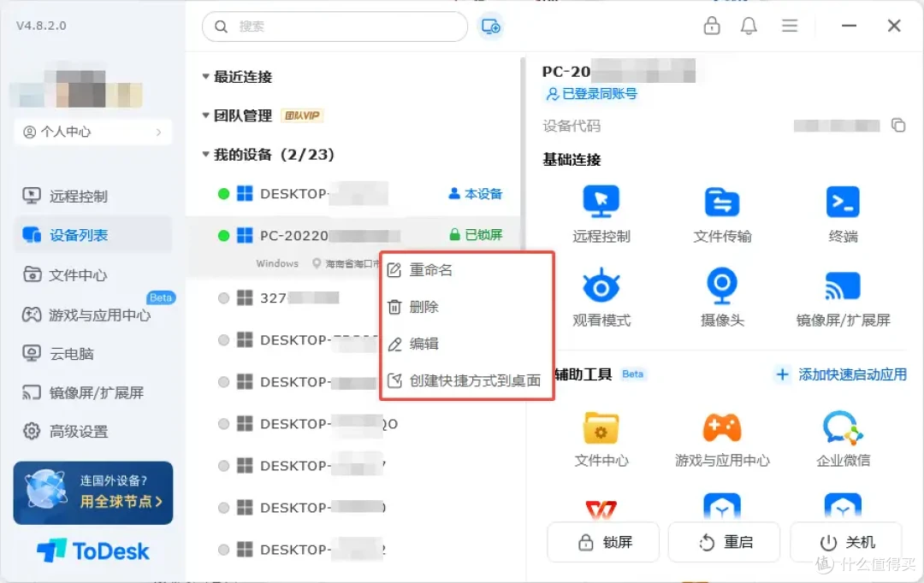
Task: Choose 删除 from the context menu
Action: 467,307
